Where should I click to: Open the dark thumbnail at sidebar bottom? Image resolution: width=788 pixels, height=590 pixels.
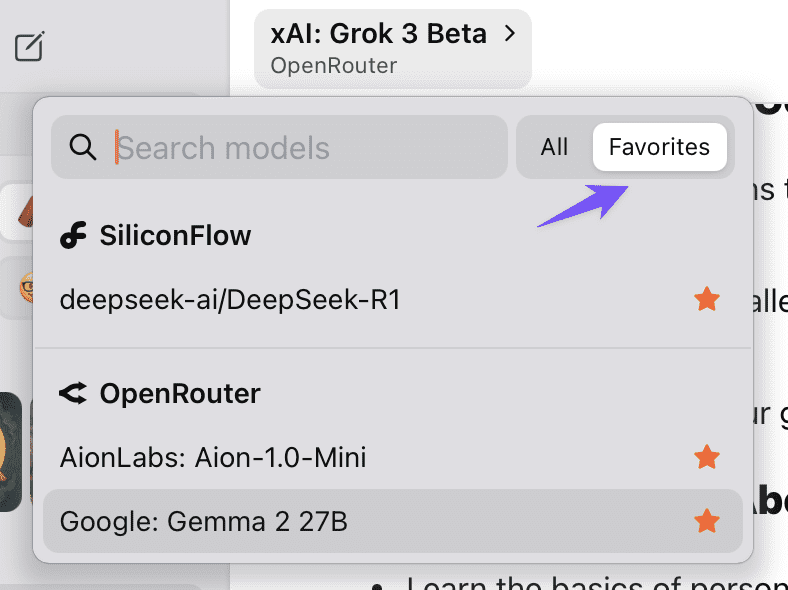pos(10,452)
